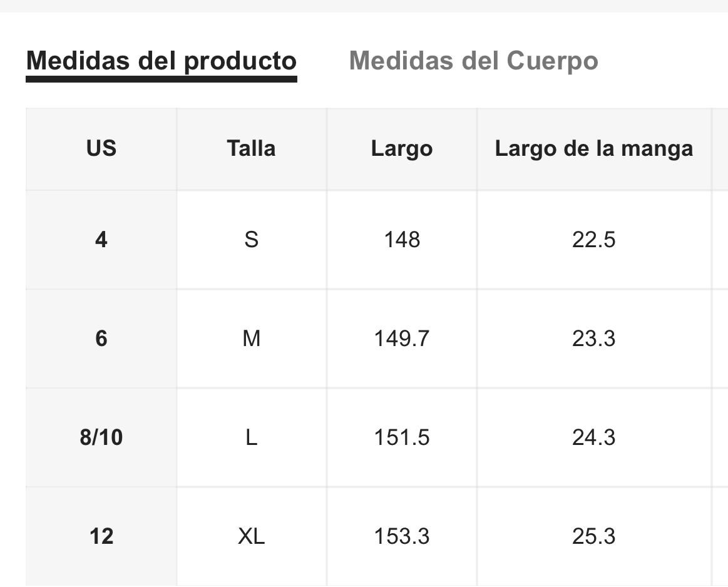Click the Talla column header
Image resolution: width=728 pixels, height=587 pixels.
click(251, 148)
